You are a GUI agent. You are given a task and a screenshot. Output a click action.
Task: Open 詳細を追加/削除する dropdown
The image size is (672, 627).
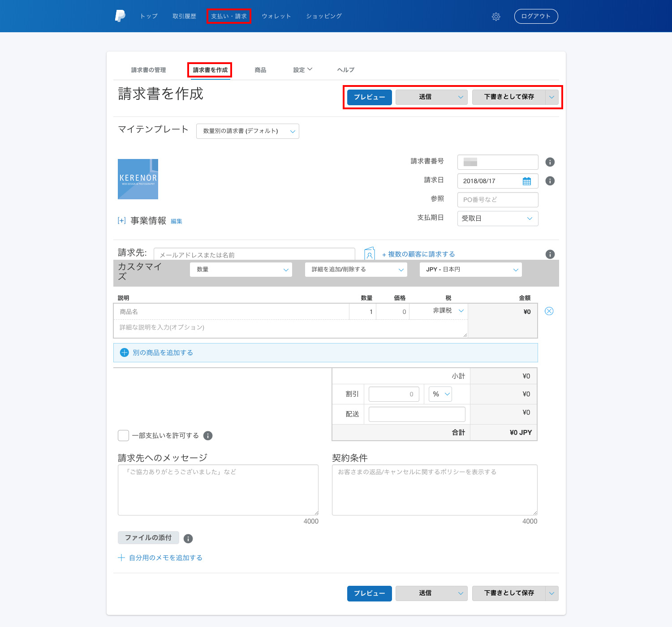click(356, 270)
